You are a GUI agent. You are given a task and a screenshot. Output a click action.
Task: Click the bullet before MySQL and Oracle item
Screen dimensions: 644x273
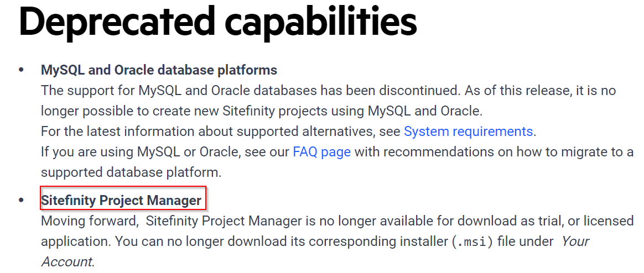click(x=22, y=70)
